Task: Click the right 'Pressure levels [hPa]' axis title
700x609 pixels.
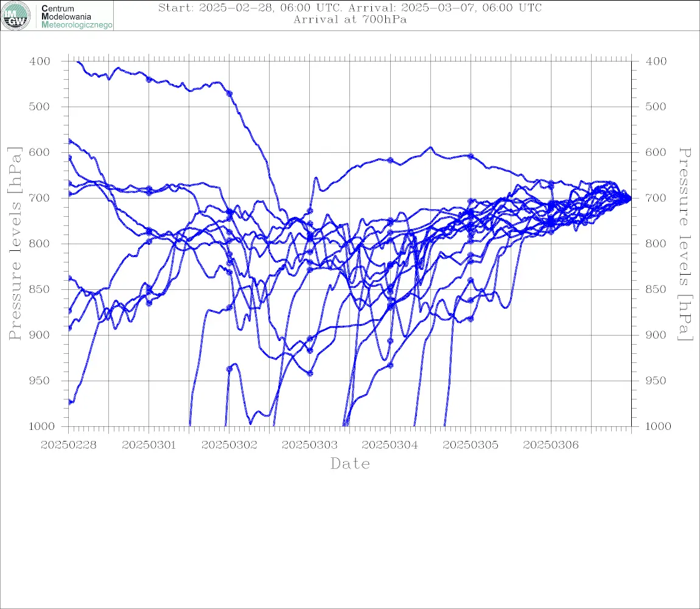Action: point(685,244)
